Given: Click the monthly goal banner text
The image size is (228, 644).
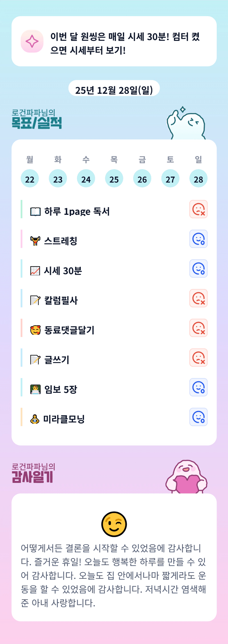Looking at the screenshot, I should coord(125,43).
